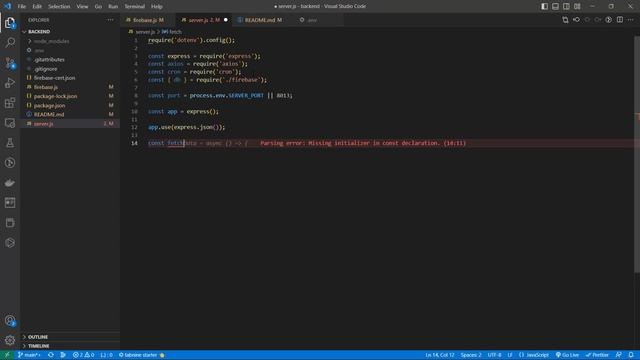This screenshot has height=360, width=640.
Task: Open editor more actions ellipsis
Action: point(631,20)
